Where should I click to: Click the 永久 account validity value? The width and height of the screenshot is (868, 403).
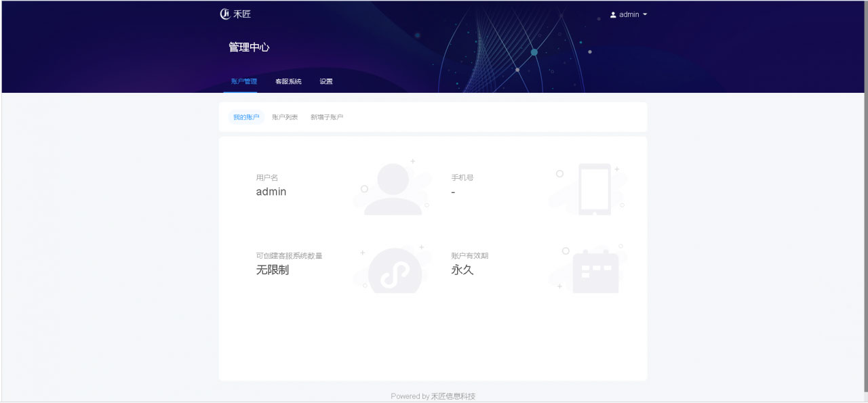462,270
